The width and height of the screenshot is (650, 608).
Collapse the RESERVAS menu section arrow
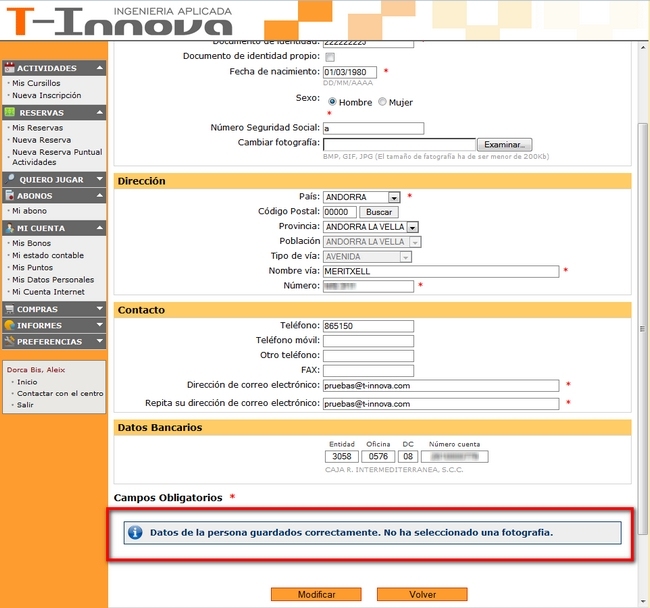coord(100,112)
